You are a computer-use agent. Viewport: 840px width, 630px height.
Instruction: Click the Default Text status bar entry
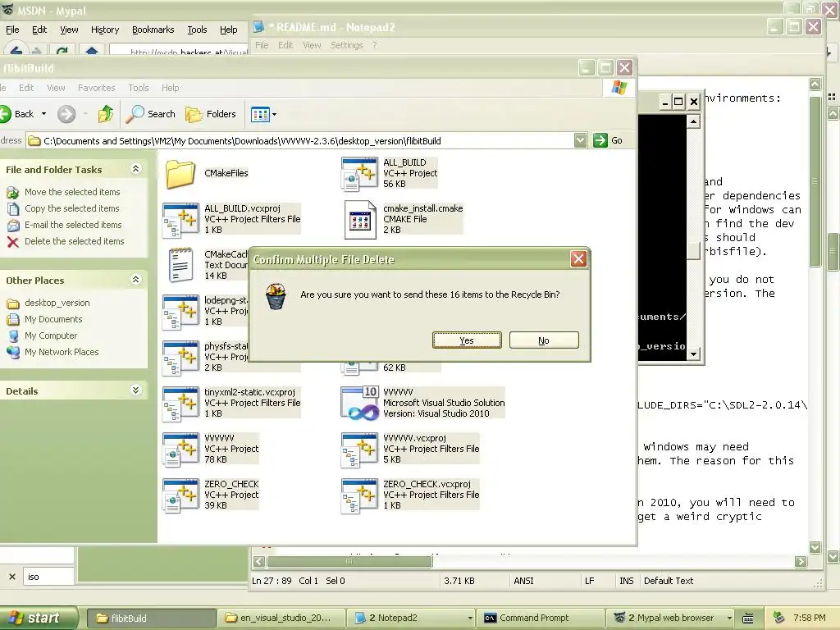coord(669,581)
